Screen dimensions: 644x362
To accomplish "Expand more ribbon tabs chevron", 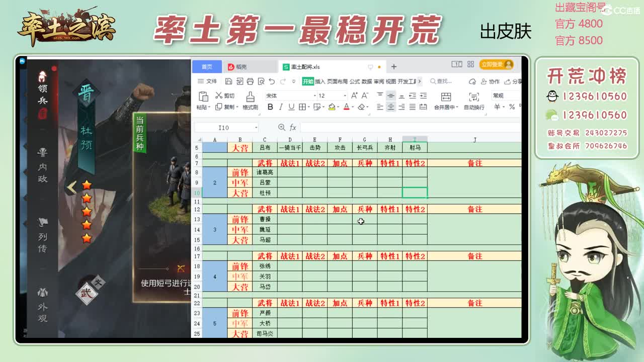I will click(x=419, y=81).
